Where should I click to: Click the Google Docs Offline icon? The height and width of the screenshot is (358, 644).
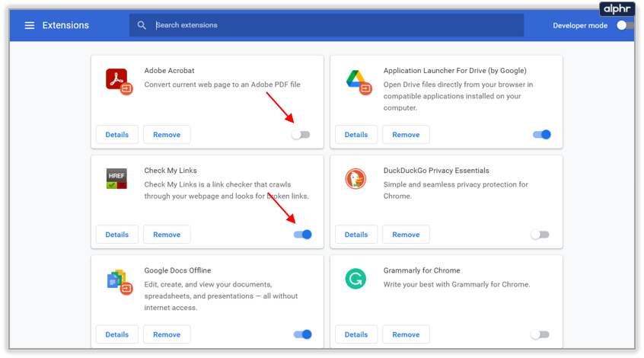[x=119, y=282]
